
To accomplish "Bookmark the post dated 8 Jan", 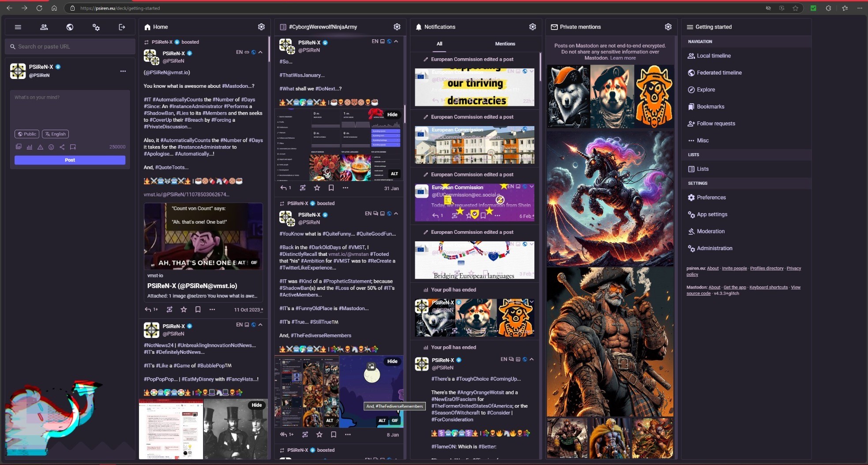I will pos(334,435).
